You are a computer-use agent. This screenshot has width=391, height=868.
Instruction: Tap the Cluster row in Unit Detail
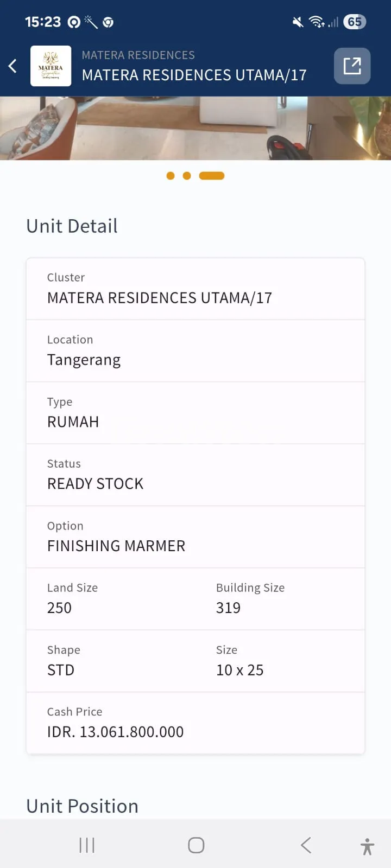click(195, 289)
